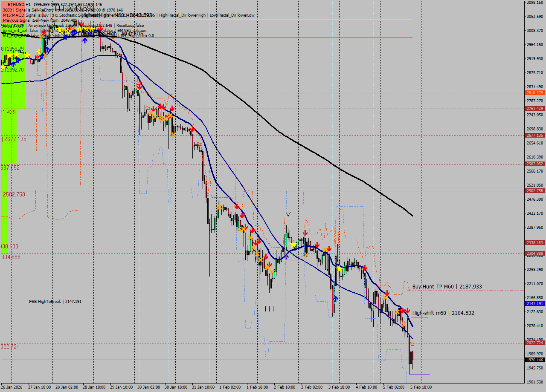
Task: Select the hollow red arrow at the 2022.724 level
Action: pos(412,343)
